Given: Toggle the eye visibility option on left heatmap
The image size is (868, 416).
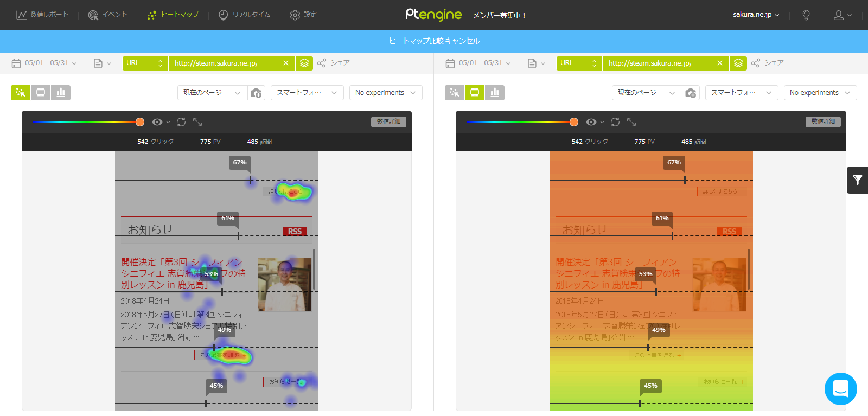Looking at the screenshot, I should pyautogui.click(x=158, y=122).
